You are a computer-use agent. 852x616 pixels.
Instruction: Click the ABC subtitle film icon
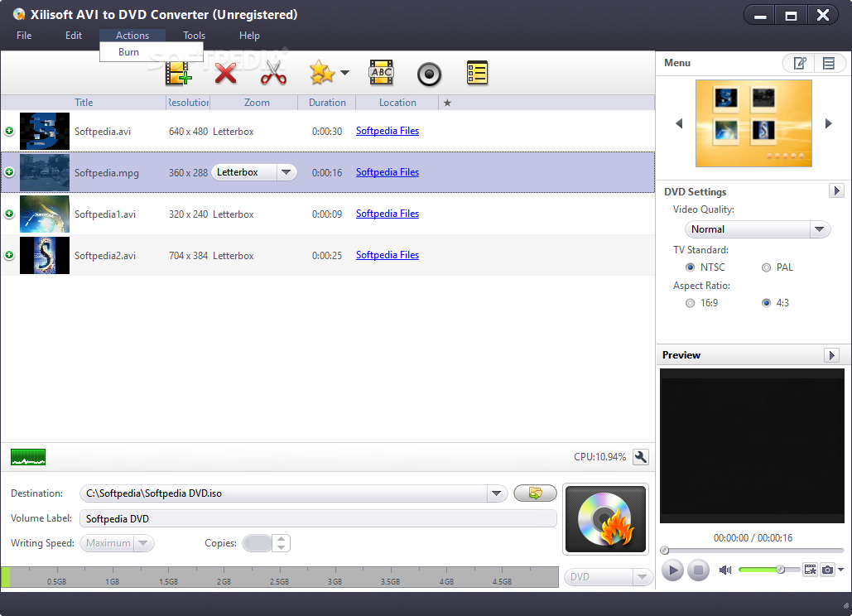382,73
